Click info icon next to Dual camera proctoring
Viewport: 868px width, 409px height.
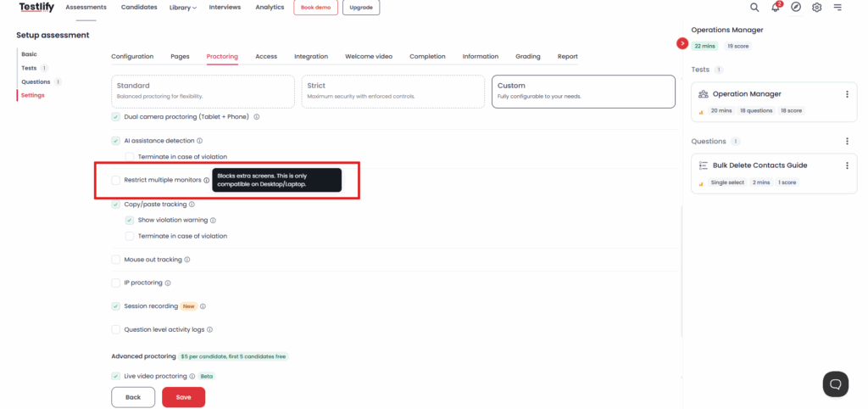257,117
